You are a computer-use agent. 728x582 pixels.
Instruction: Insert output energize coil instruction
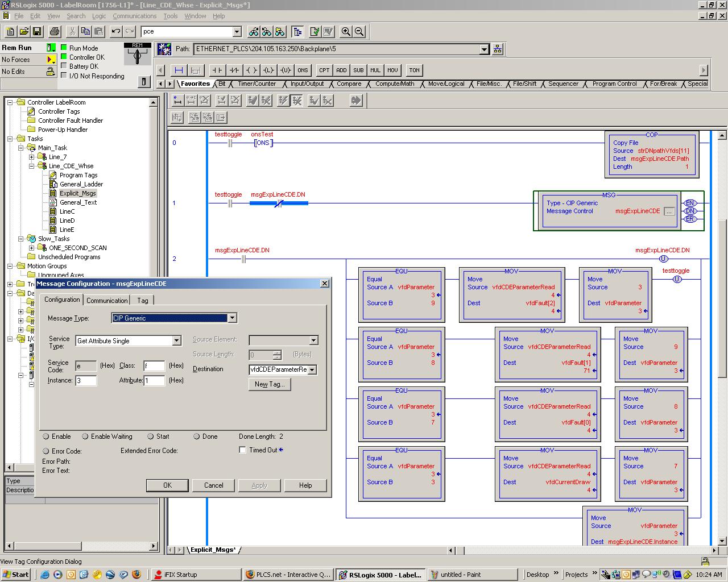251,70
